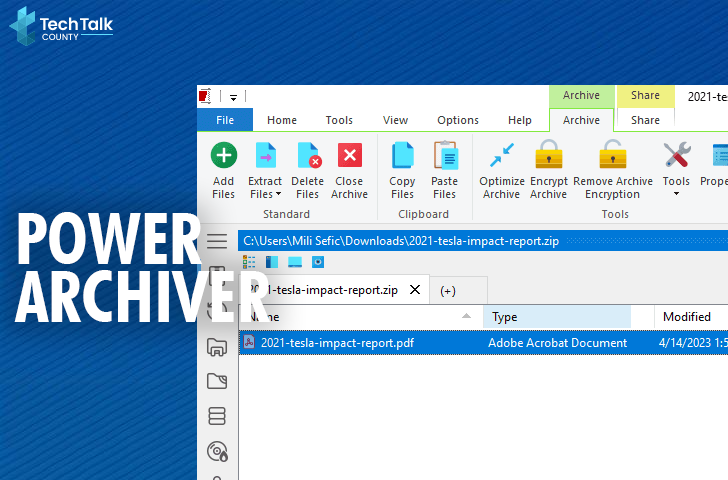Toggle the hamburger sidebar menu
728x480 pixels.
[x=217, y=241]
